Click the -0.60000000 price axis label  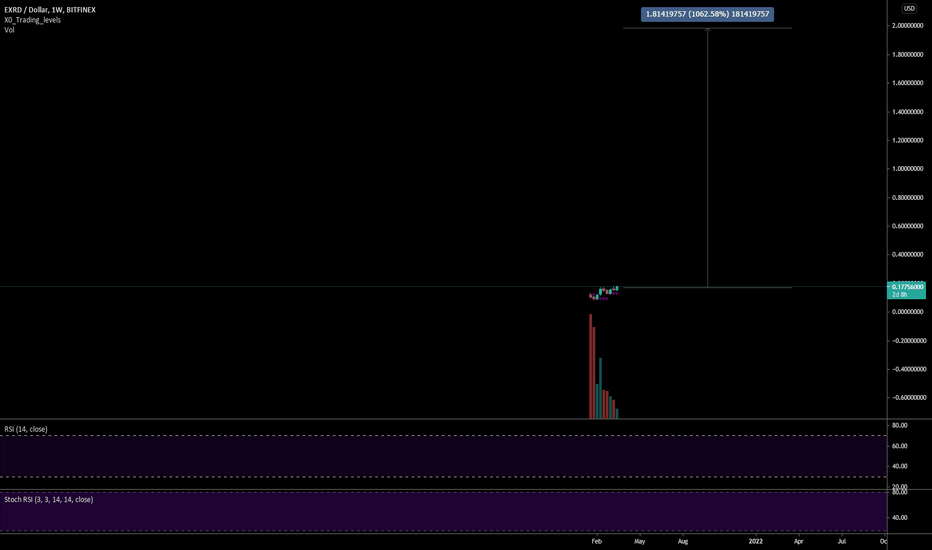[x=908, y=398]
